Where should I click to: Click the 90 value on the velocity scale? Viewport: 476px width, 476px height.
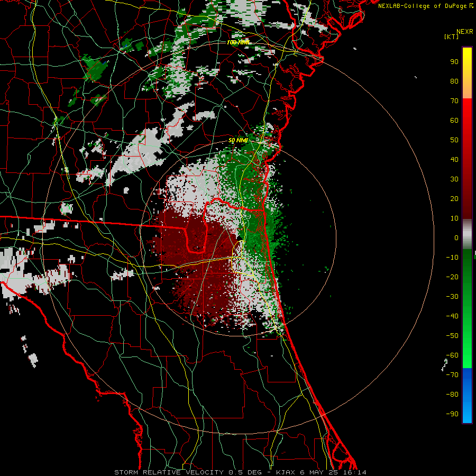coord(454,62)
